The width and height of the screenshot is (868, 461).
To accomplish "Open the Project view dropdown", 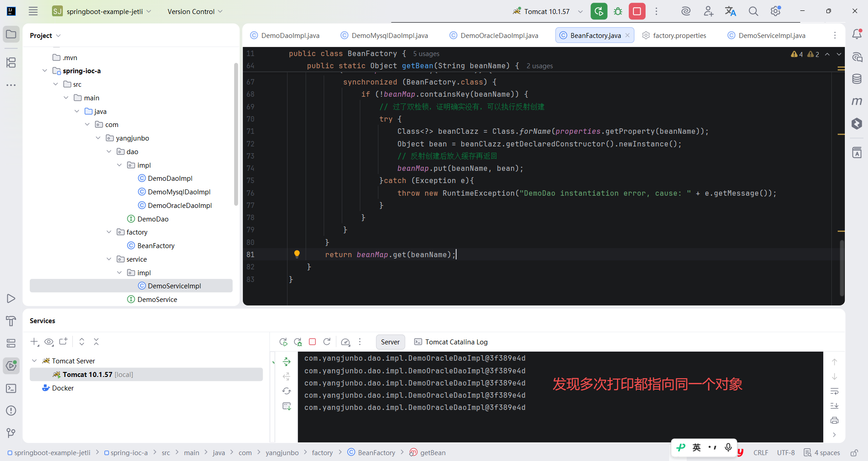I will (x=45, y=35).
